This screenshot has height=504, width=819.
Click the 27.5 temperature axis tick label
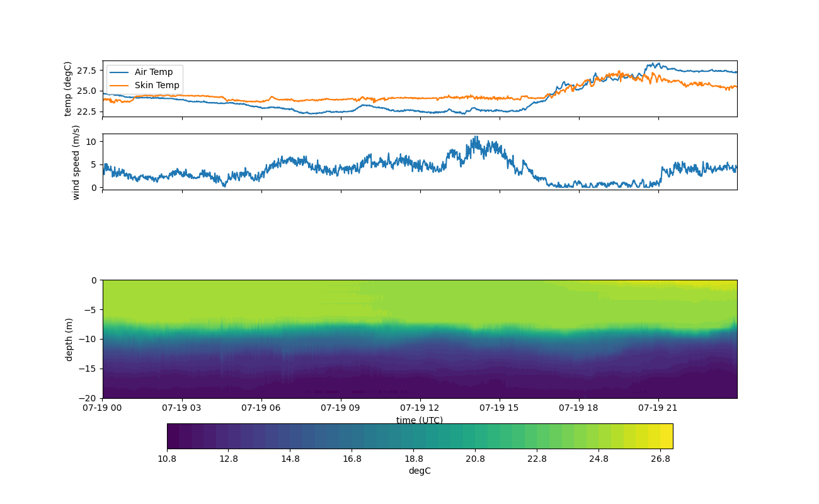tap(88, 71)
